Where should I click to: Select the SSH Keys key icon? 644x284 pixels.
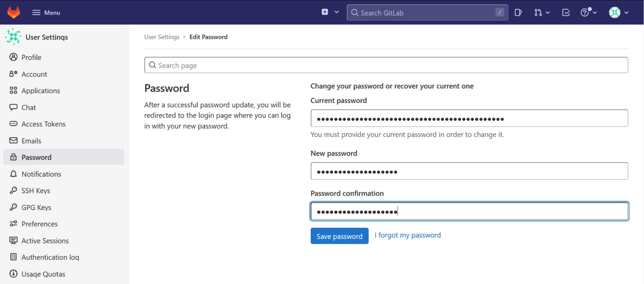point(14,190)
